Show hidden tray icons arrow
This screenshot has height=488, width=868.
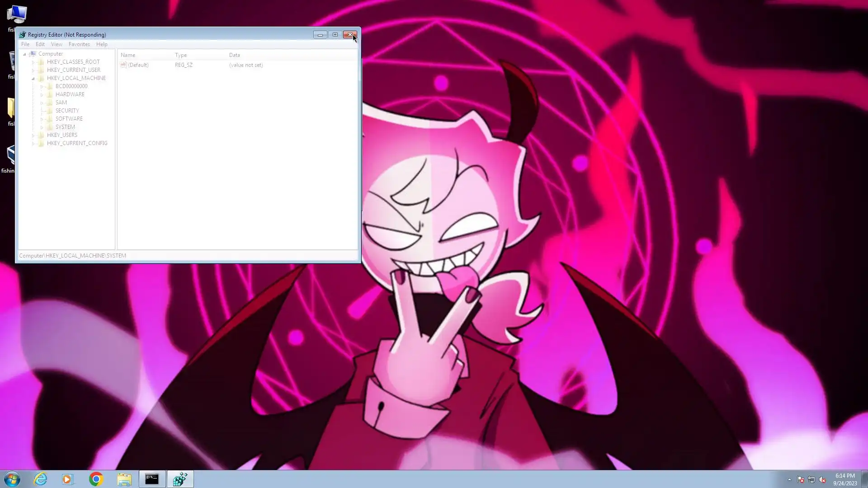[x=789, y=479]
